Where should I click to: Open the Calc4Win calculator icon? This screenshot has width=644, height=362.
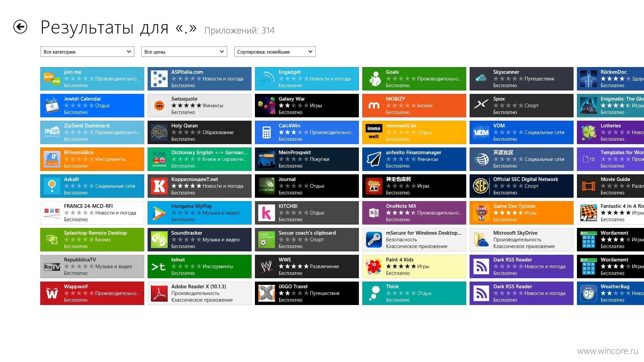point(267,132)
